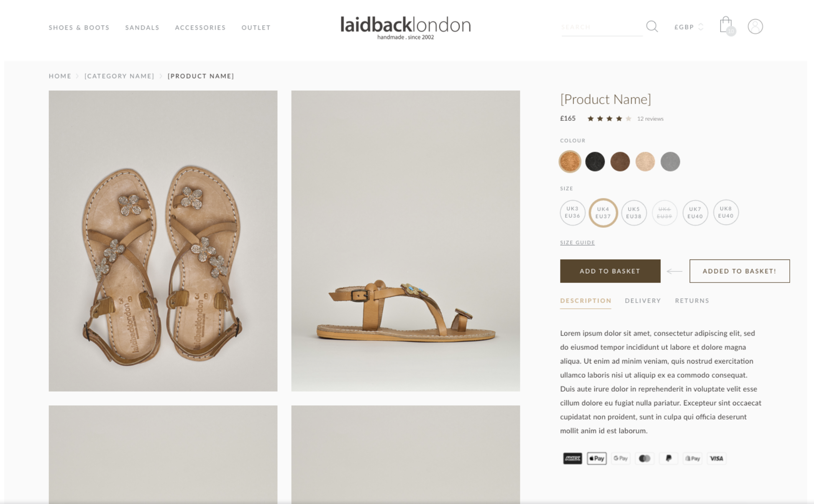Select size UK5 EU38

(634, 212)
